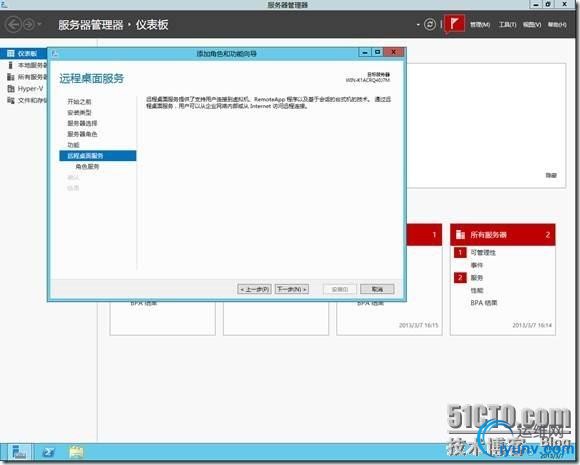Select 文件和存储服务 in the left sidebar
The width and height of the screenshot is (580, 465).
coord(23,100)
